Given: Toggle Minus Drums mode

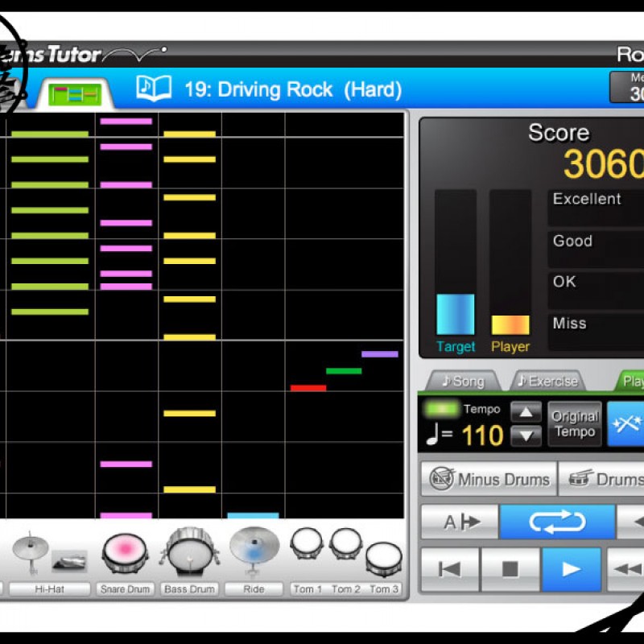Looking at the screenshot, I should click(489, 479).
